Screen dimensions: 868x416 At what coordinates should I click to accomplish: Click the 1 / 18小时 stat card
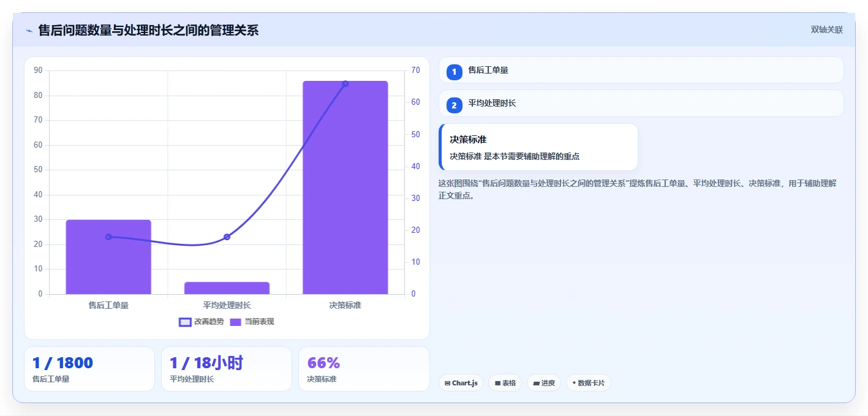click(227, 369)
